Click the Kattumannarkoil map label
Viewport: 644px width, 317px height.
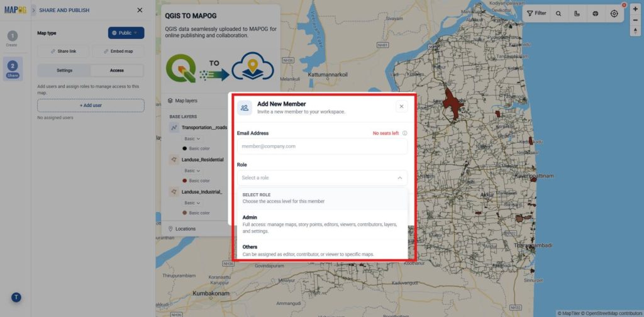(328, 75)
